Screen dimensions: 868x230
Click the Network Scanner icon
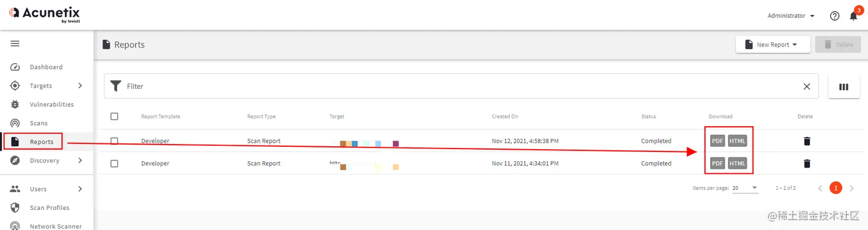[x=15, y=226]
